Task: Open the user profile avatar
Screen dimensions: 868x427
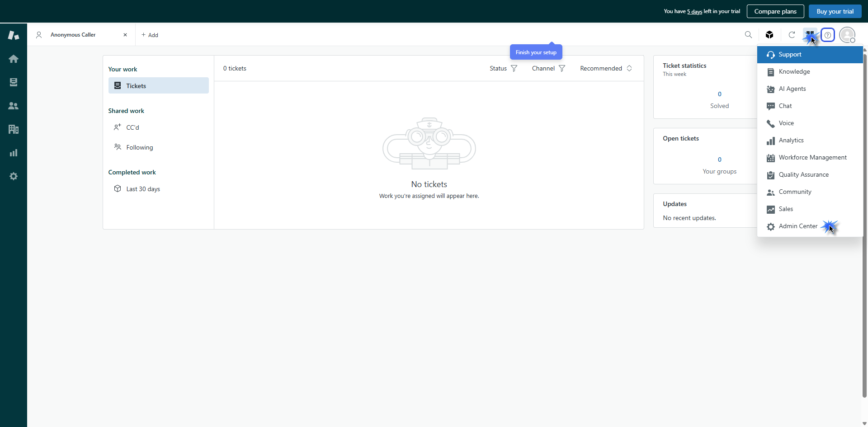Action: (x=847, y=35)
